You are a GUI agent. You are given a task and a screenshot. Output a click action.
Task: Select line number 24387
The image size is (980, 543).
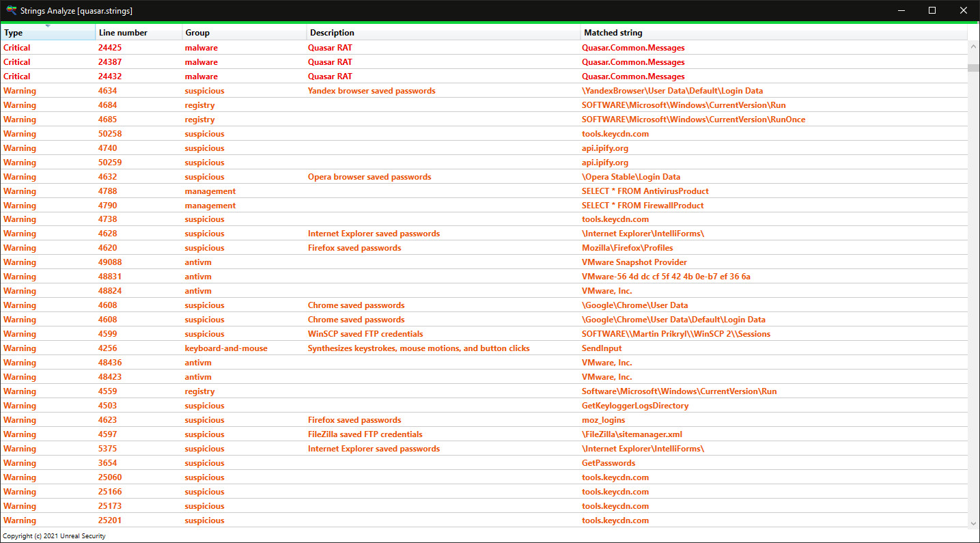110,62
